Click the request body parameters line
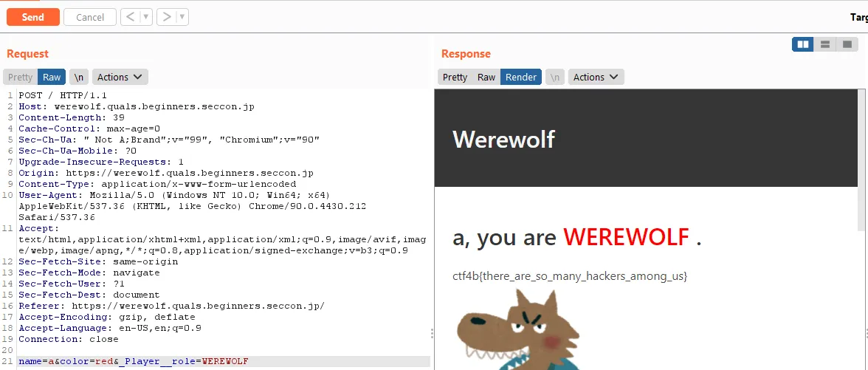This screenshot has width=868, height=370. tap(134, 361)
